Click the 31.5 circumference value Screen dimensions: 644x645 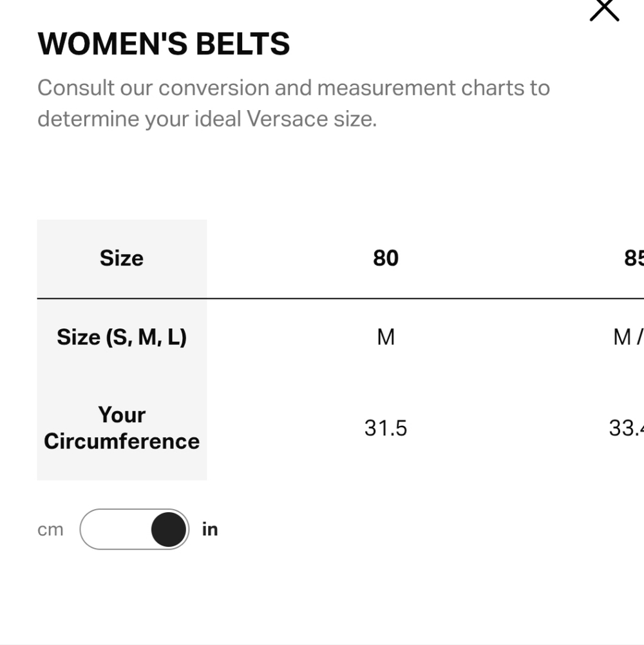[x=386, y=428]
